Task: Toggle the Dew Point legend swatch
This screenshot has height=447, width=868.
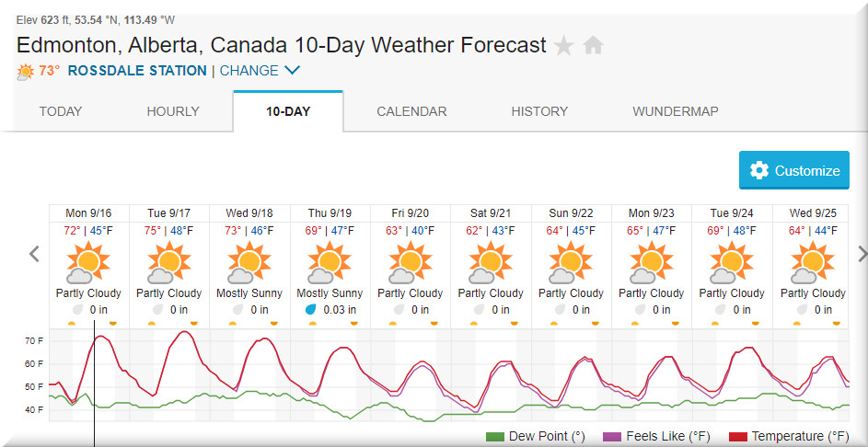Action: (495, 436)
